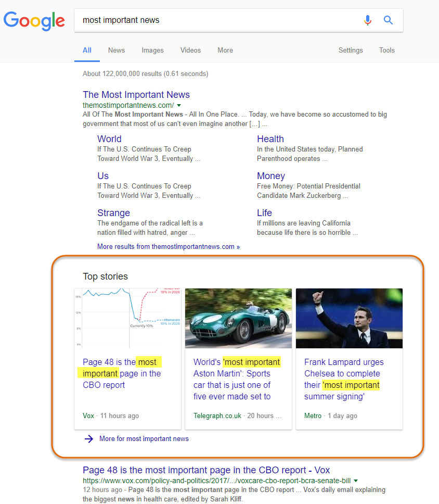Open the More search category menu
This screenshot has width=439, height=504.
(225, 51)
